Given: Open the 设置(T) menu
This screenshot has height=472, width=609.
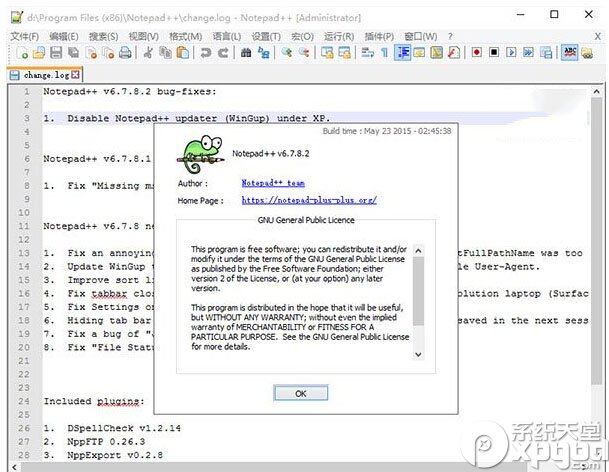Looking at the screenshot, I should (266, 37).
